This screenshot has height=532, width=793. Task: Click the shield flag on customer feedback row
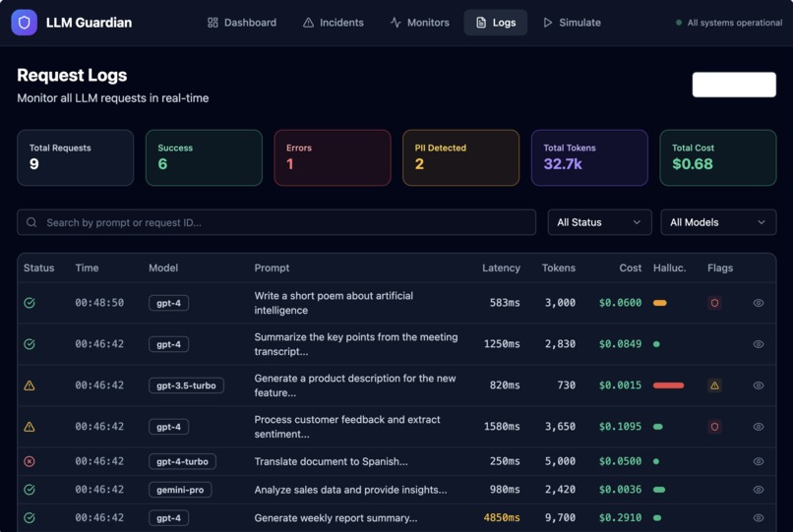[x=714, y=427]
